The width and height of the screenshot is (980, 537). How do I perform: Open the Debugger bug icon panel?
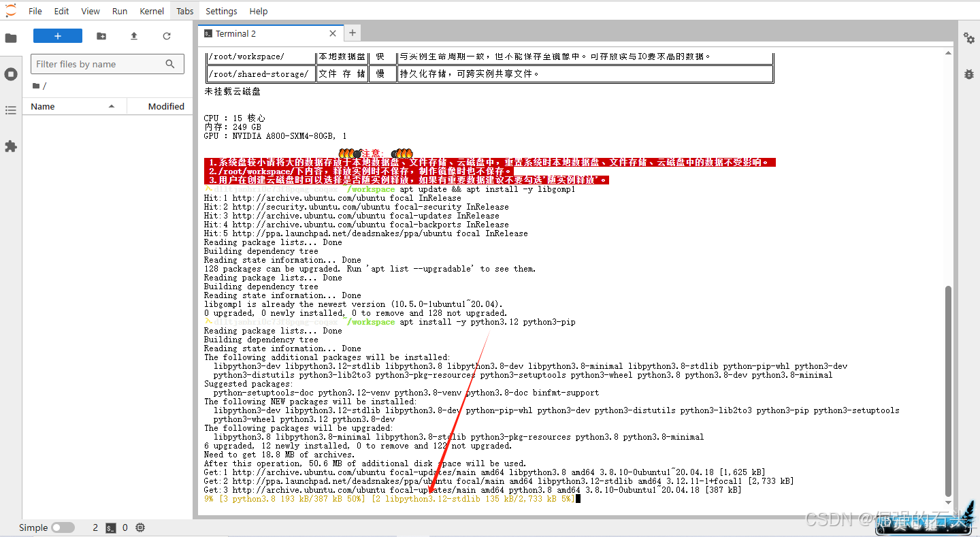coord(969,74)
